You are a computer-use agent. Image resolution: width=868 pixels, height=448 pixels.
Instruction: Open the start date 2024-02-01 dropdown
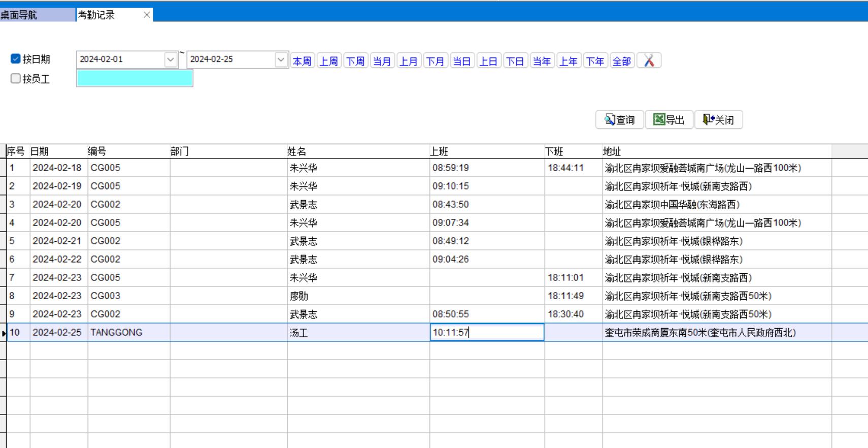pos(171,59)
